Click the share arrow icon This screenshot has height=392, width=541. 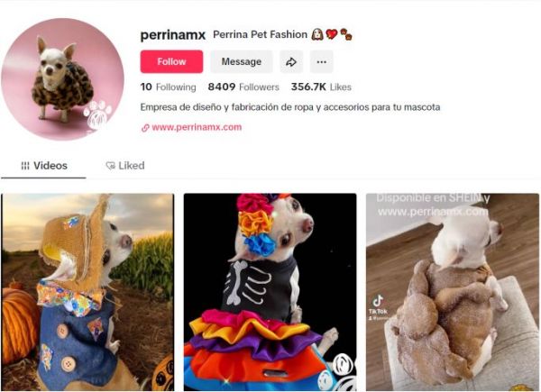click(x=291, y=61)
